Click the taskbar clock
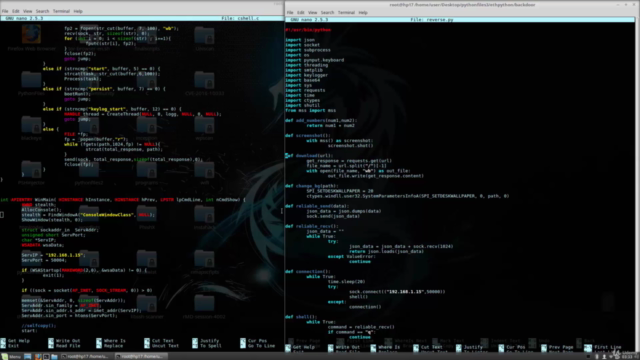The height and width of the screenshot is (360, 640). click(627, 357)
